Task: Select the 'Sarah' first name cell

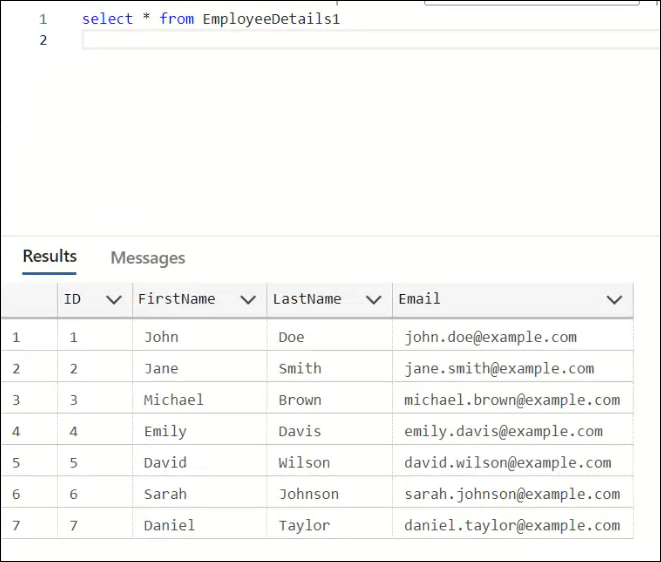Action: pyautogui.click(x=199, y=494)
